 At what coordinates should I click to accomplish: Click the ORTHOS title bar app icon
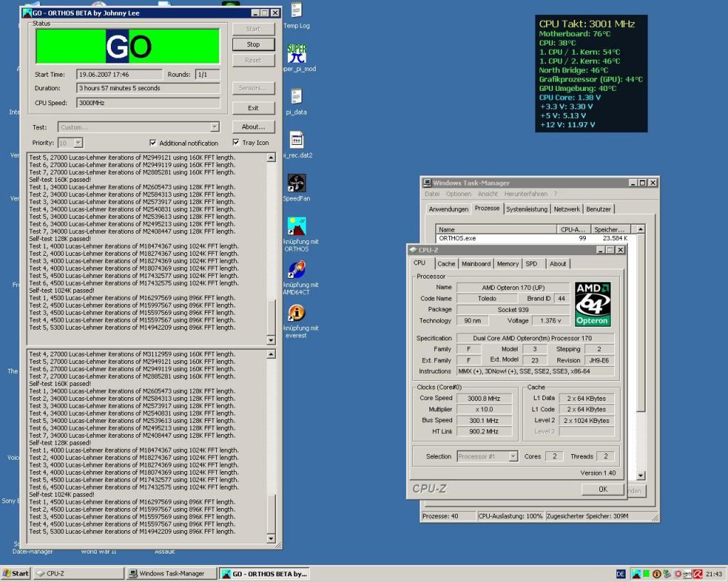tap(27, 13)
